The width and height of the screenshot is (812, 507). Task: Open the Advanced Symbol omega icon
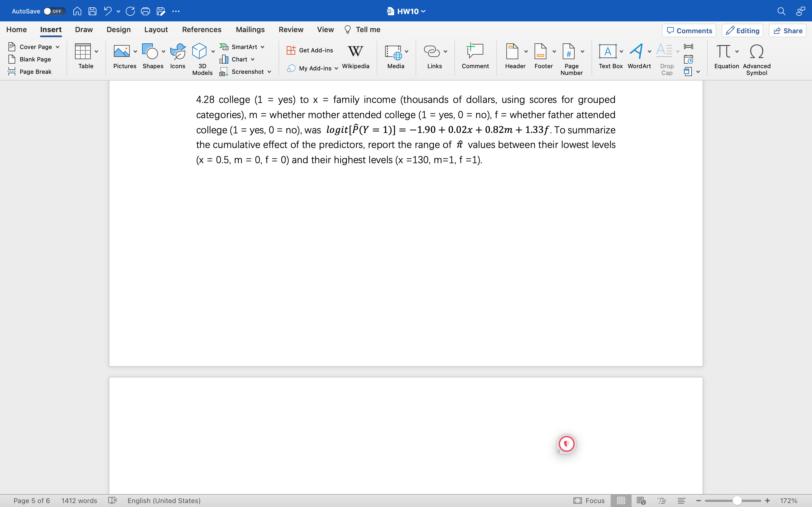pos(756,52)
